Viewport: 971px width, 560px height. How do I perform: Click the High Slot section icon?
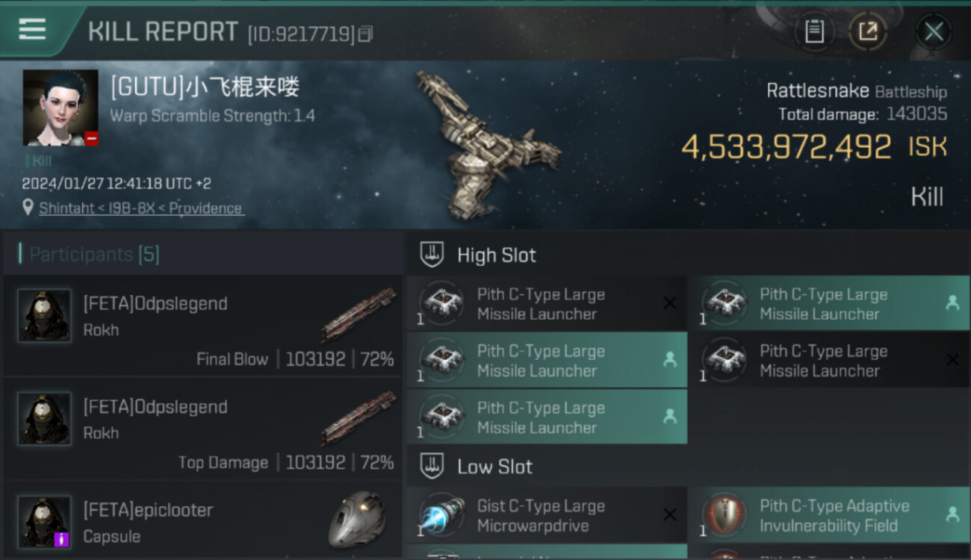click(x=432, y=255)
